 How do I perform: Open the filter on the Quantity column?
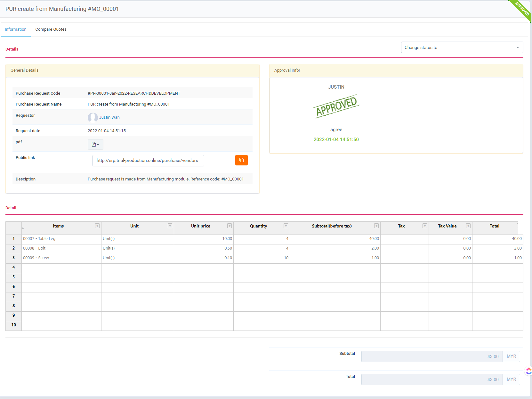pos(286,226)
